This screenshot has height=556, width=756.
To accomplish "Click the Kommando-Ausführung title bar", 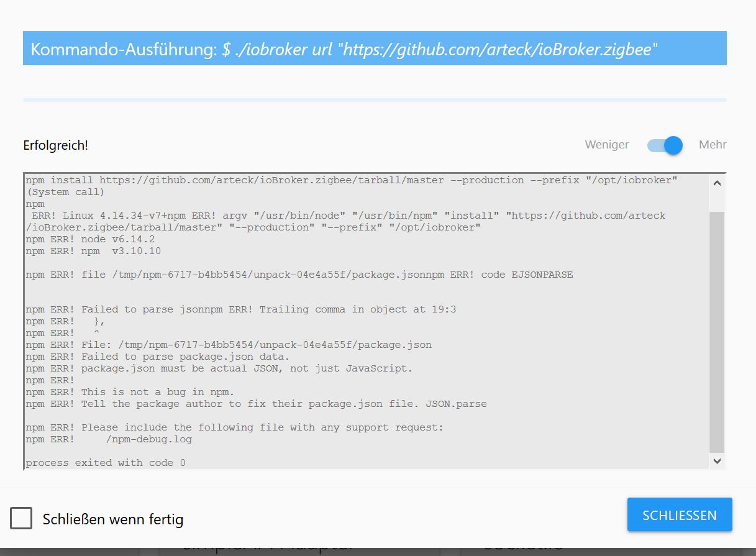I will click(x=375, y=48).
